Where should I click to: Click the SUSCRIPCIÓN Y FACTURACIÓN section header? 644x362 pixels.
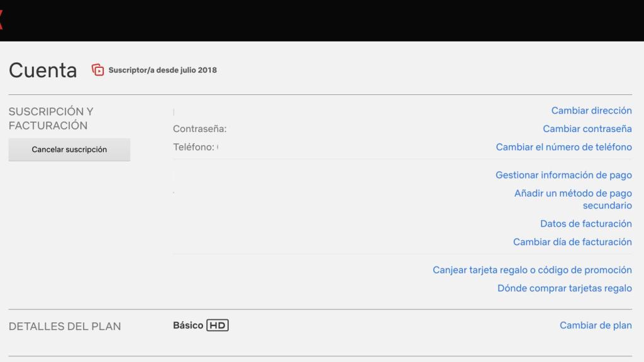(x=50, y=118)
